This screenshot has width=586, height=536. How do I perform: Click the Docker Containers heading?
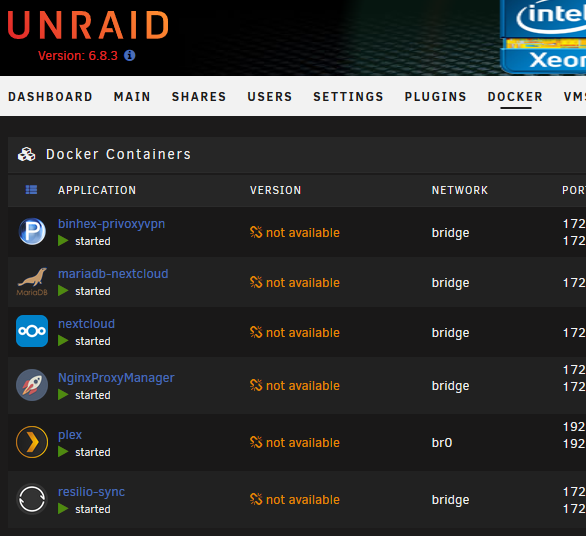point(118,154)
